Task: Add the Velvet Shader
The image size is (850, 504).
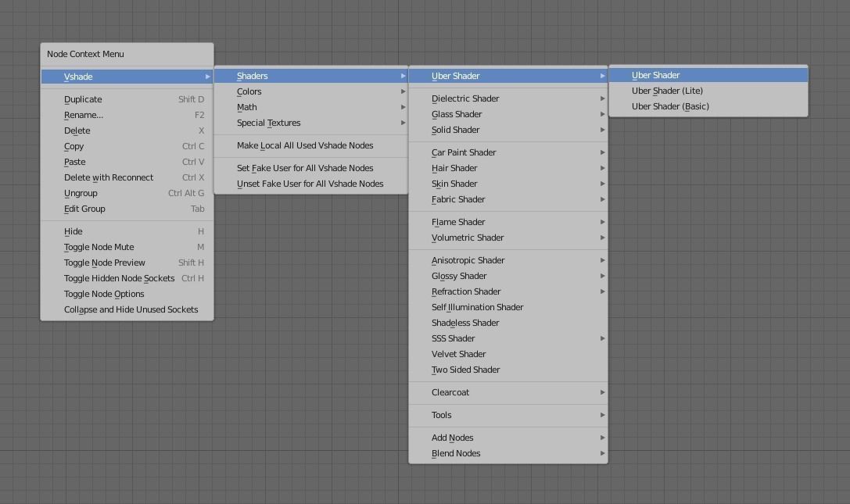Action: 458,354
